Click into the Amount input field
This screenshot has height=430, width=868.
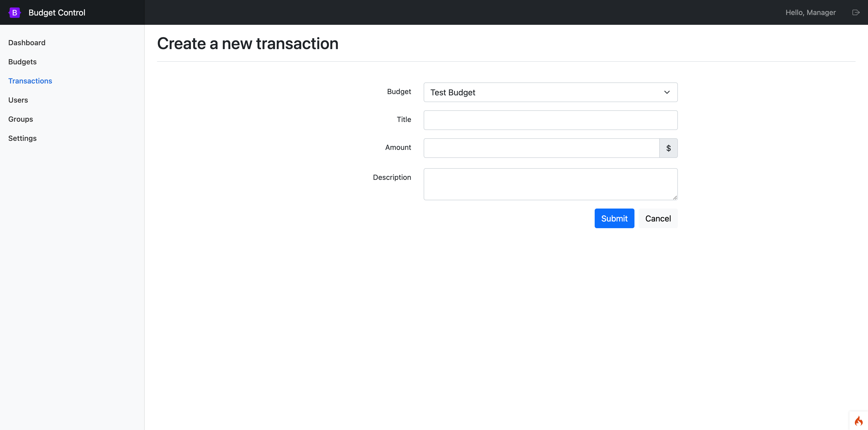point(541,148)
